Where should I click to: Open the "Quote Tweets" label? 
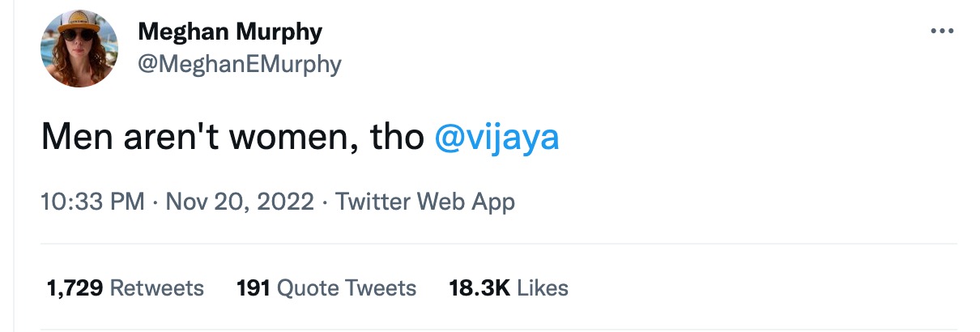346,287
